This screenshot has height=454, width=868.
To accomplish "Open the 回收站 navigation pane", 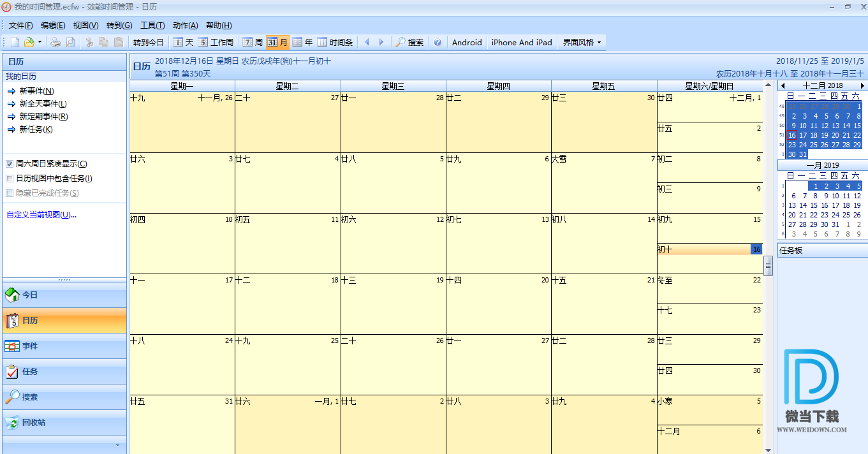I will (64, 423).
